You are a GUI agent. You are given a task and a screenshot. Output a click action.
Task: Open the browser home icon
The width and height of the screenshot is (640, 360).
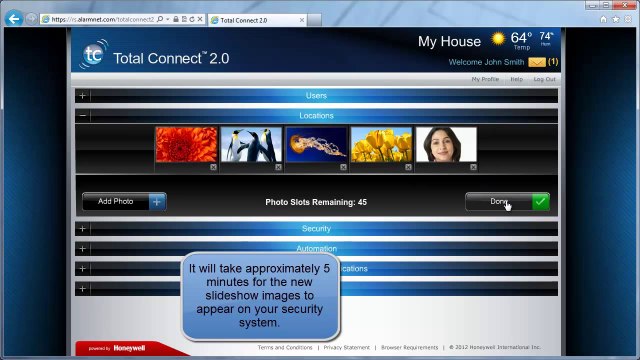[604, 19]
